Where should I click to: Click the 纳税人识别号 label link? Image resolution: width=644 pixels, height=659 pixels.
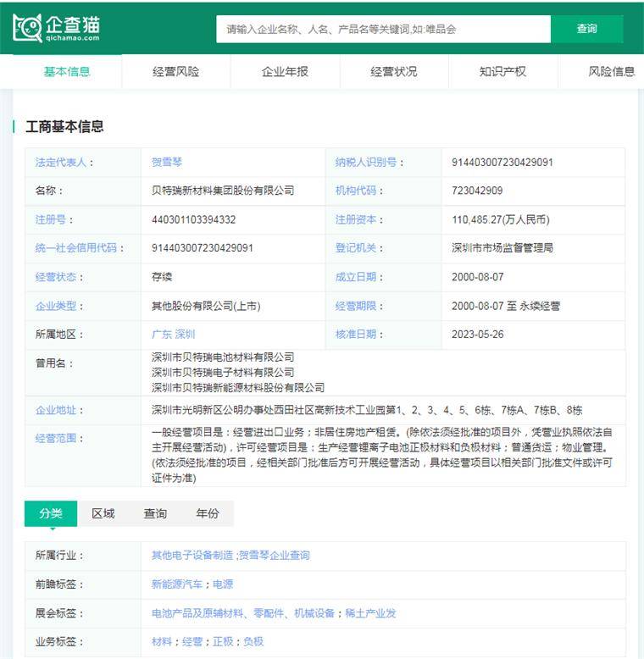(366, 163)
